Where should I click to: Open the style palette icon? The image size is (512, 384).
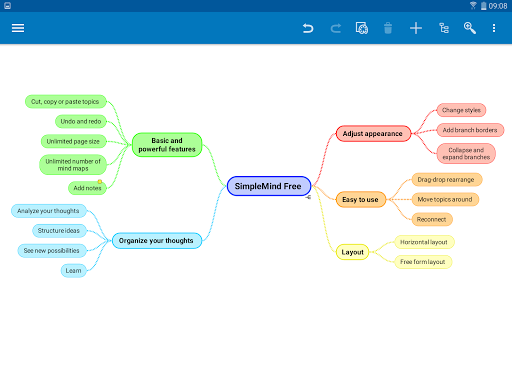click(x=362, y=28)
